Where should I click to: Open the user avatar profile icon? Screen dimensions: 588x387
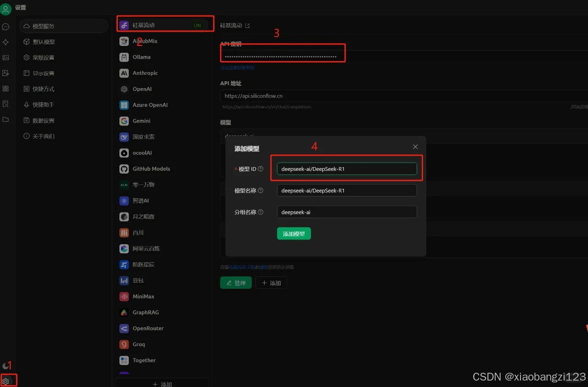[6, 8]
